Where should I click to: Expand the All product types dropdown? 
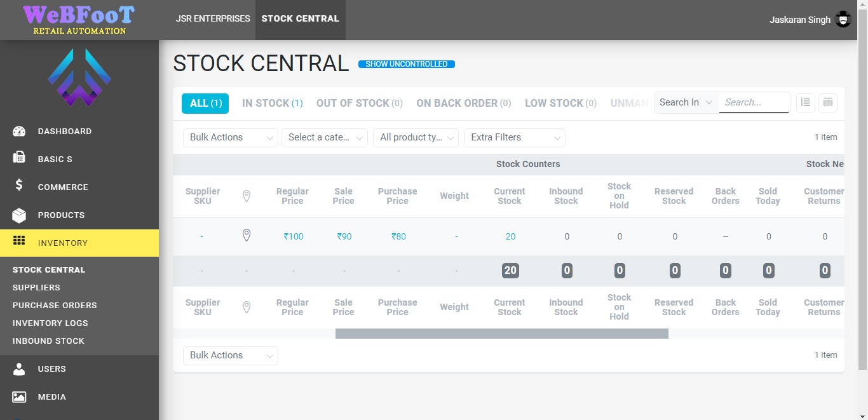(x=416, y=137)
